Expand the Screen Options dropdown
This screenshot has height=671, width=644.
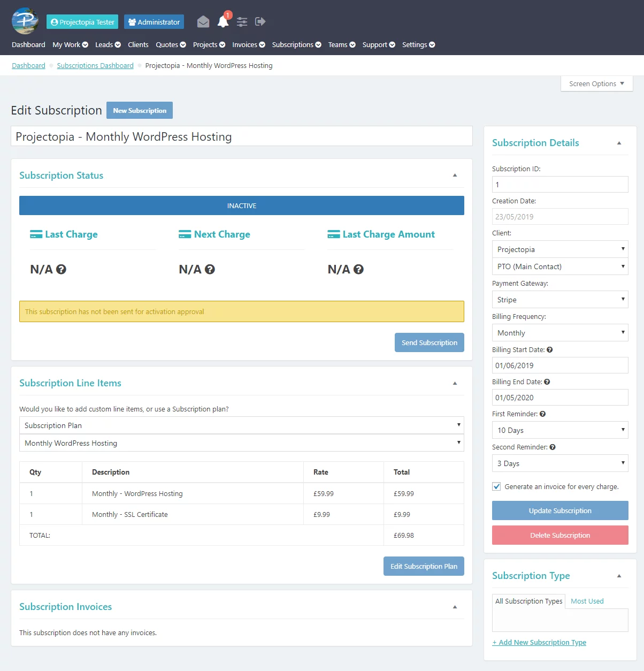tap(596, 84)
